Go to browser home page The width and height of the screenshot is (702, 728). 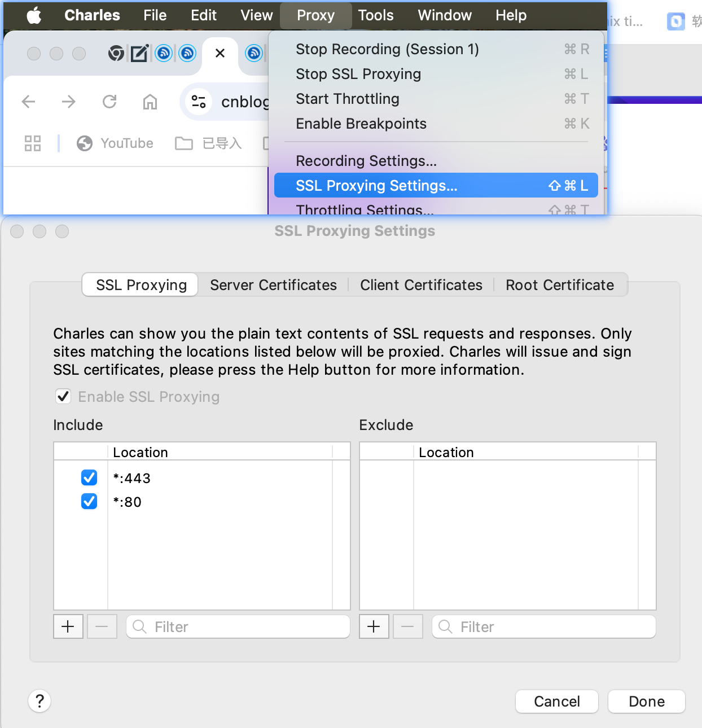pyautogui.click(x=150, y=102)
